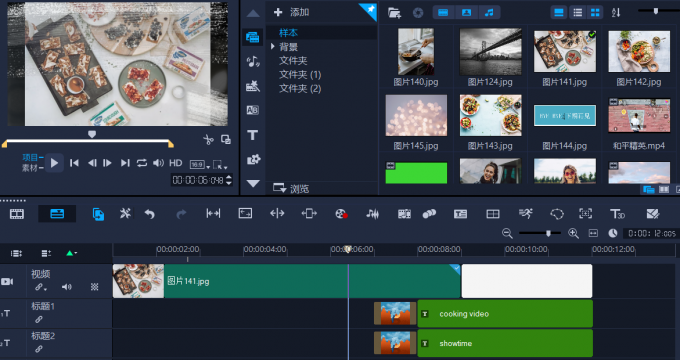Open the Title (T) library panel
This screenshot has width=680, height=360.
252,135
